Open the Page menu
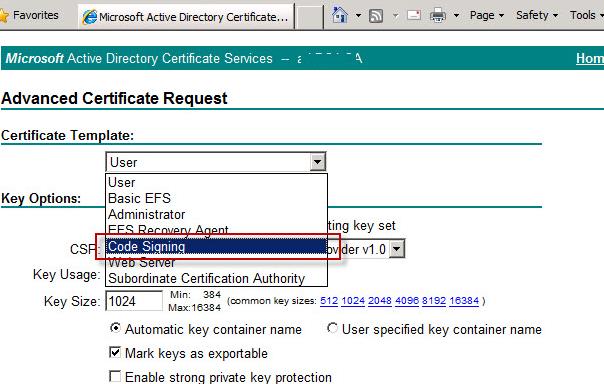The width and height of the screenshot is (604, 384). pyautogui.click(x=487, y=15)
